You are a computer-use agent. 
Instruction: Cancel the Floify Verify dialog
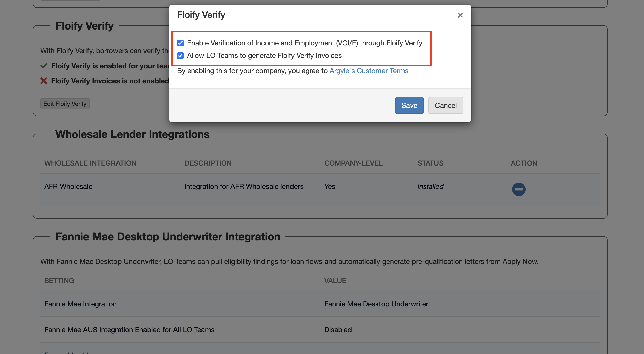click(x=445, y=105)
